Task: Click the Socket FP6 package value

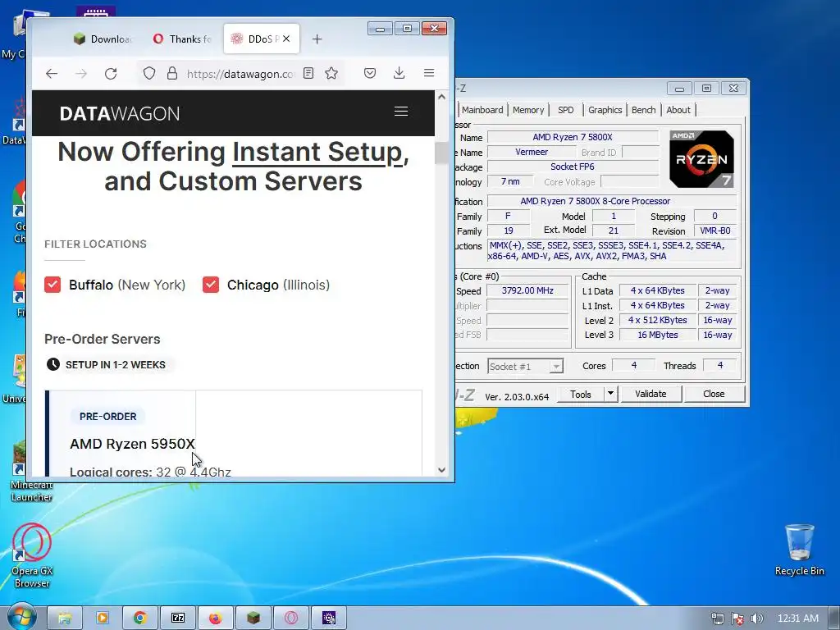Action: (572, 167)
